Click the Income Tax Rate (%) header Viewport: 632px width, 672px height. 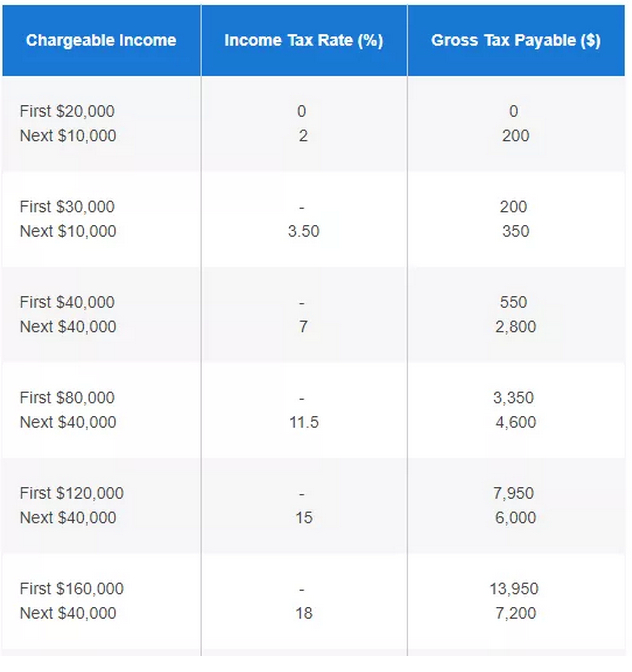click(303, 41)
